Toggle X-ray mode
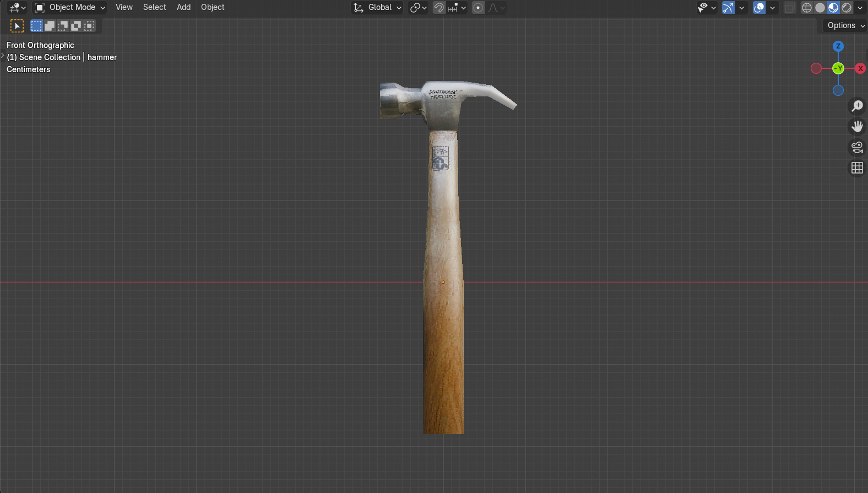The width and height of the screenshot is (868, 493). click(x=790, y=7)
